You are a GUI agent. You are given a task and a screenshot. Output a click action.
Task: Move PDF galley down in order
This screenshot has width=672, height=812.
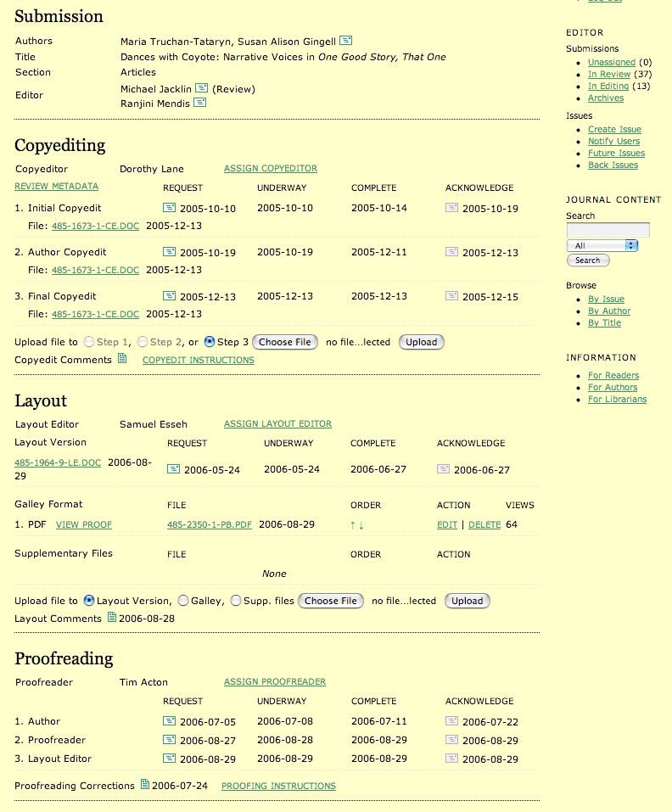[361, 525]
